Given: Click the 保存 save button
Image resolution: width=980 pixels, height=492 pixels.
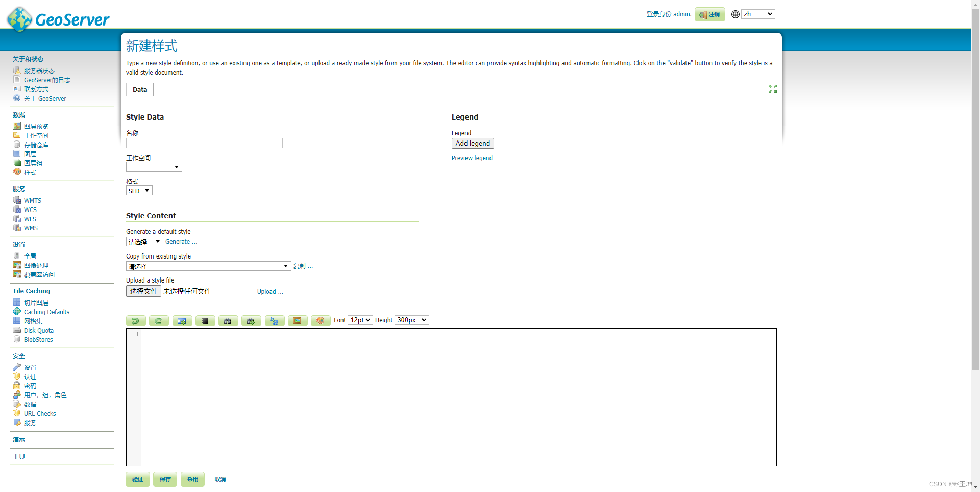Looking at the screenshot, I should [165, 479].
